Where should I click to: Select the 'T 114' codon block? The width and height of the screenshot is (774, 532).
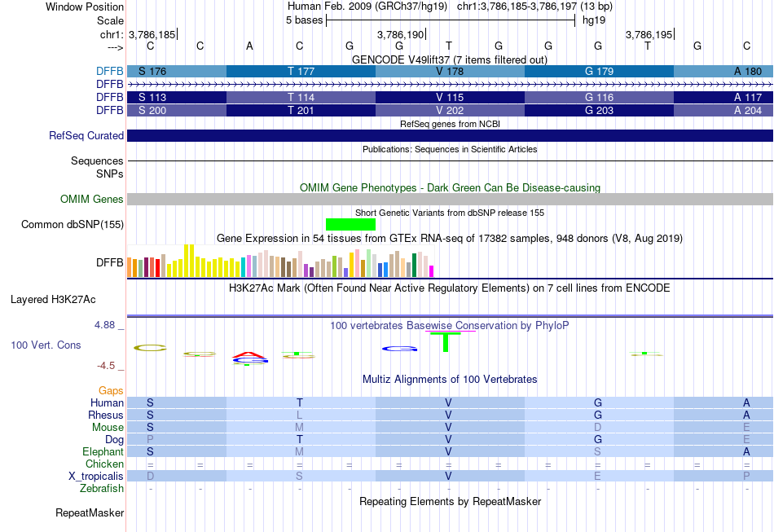(x=301, y=97)
